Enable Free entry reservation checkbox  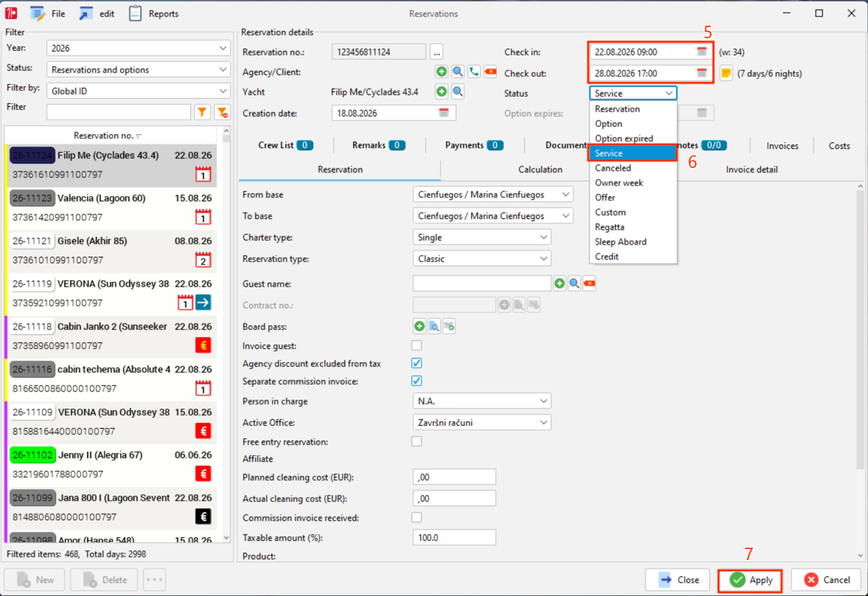point(417,441)
